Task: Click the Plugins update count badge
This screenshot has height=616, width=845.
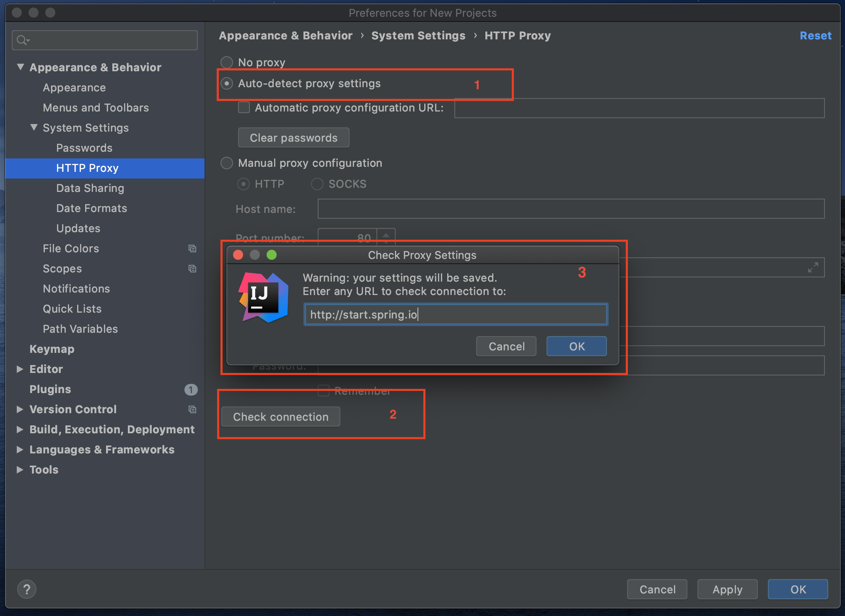Action: pyautogui.click(x=191, y=389)
